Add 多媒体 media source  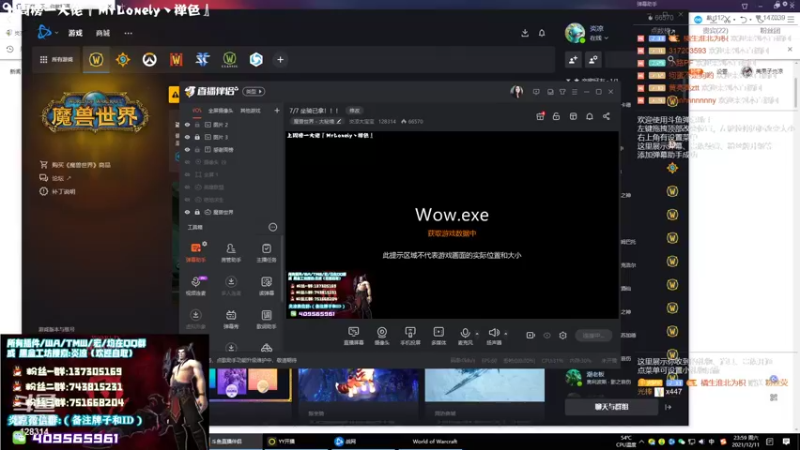tap(439, 336)
